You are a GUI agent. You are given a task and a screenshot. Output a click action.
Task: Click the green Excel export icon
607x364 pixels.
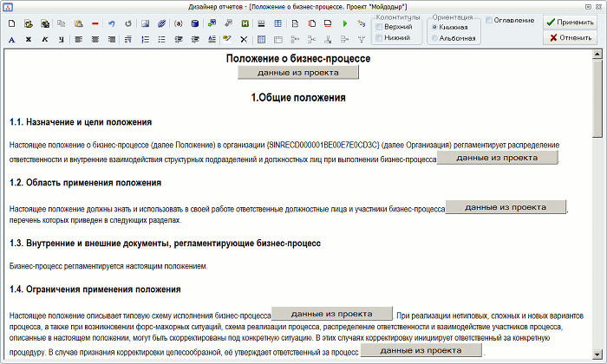point(245,23)
